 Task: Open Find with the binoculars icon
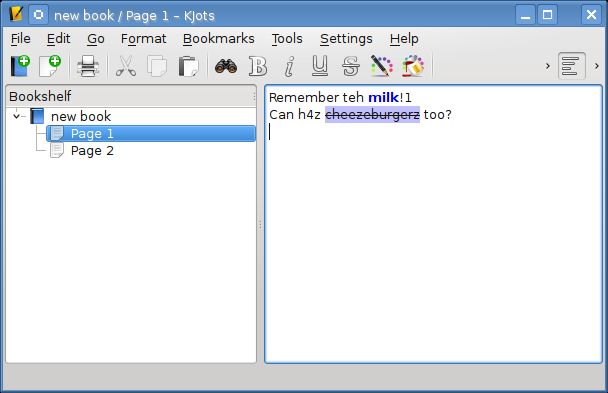click(226, 66)
